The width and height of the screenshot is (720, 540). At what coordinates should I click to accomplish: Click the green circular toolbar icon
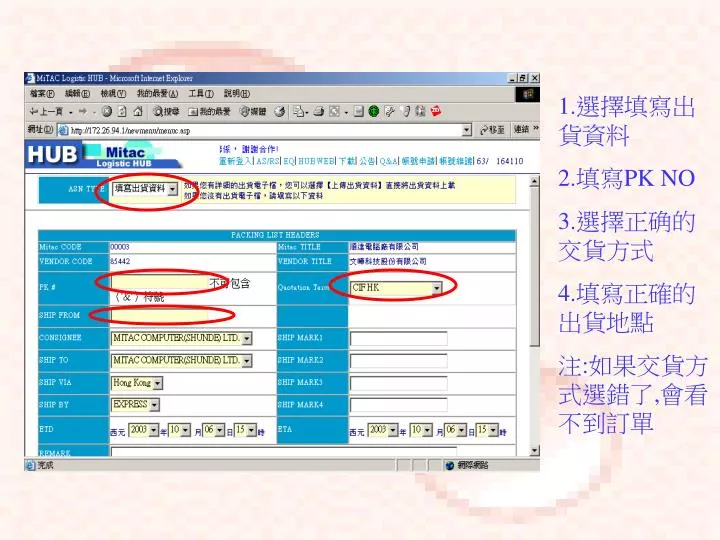point(374,112)
